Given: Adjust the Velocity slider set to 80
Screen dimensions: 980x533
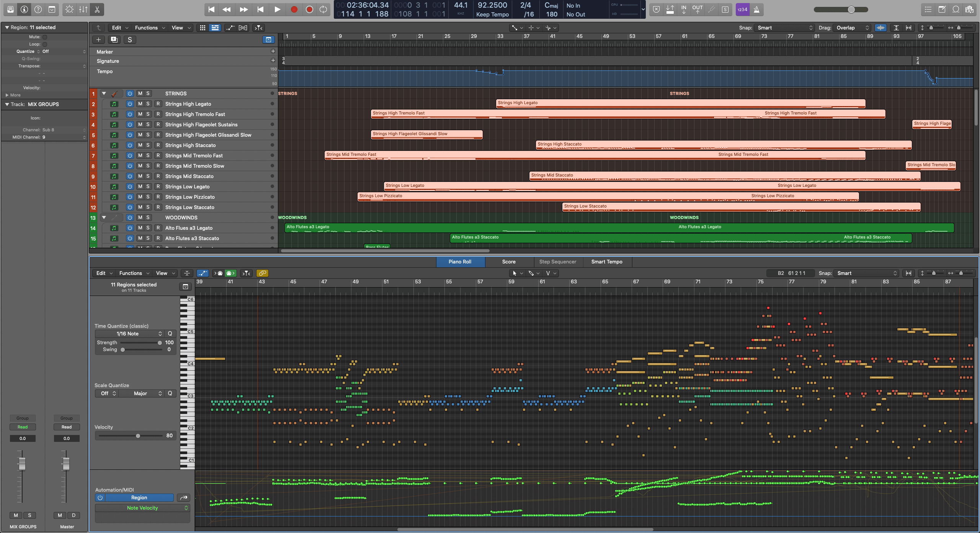Looking at the screenshot, I should pos(138,435).
